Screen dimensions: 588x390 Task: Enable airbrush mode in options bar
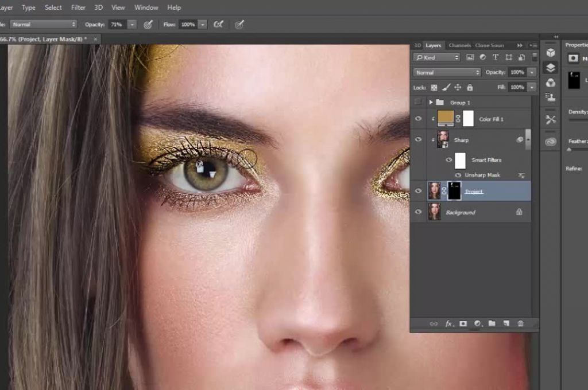(218, 24)
